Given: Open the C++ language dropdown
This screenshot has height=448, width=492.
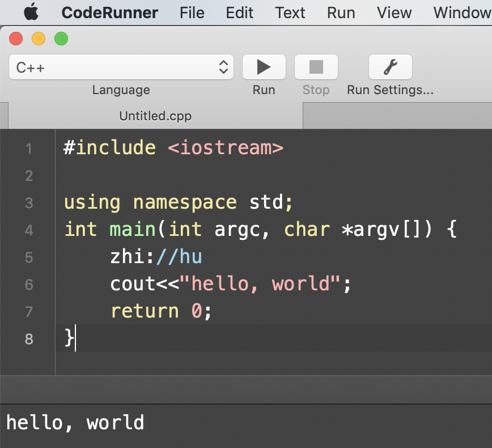Looking at the screenshot, I should pyautogui.click(x=121, y=67).
